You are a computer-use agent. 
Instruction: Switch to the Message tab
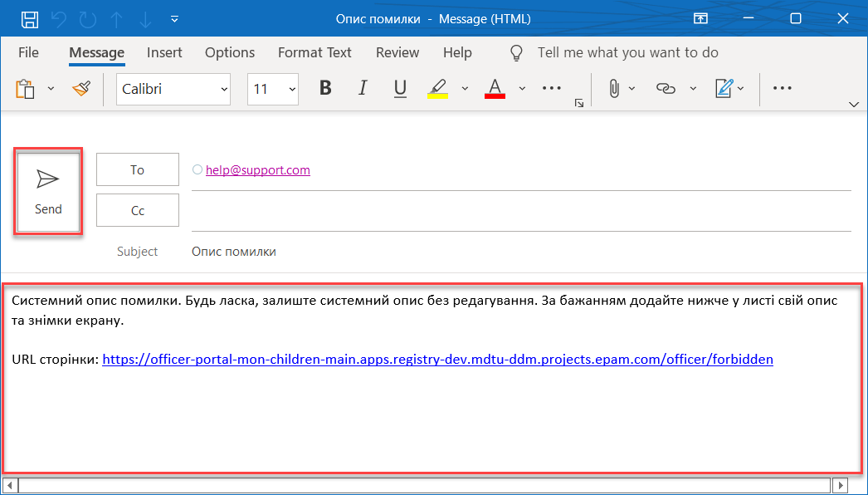pos(97,52)
